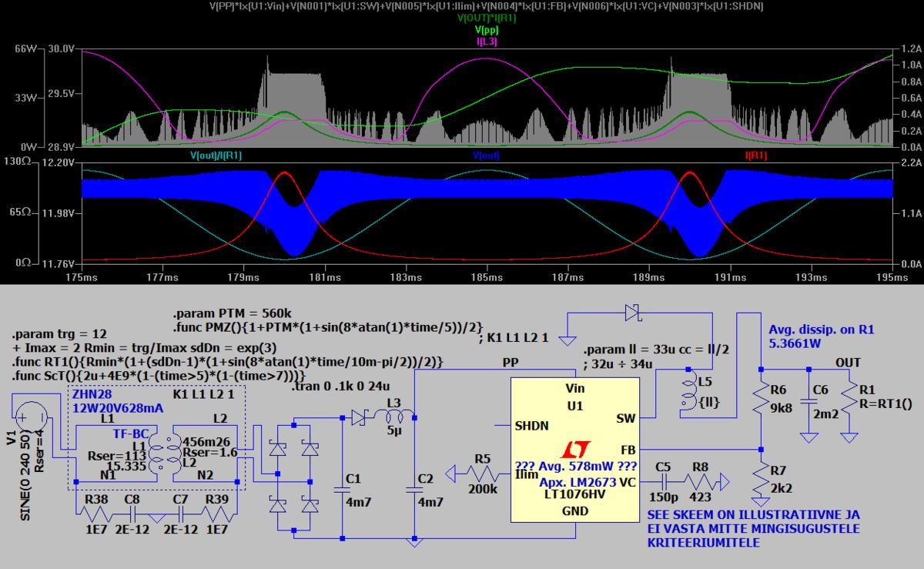Click the blue V(out) trace label
This screenshot has height=569, width=924.
(487, 156)
